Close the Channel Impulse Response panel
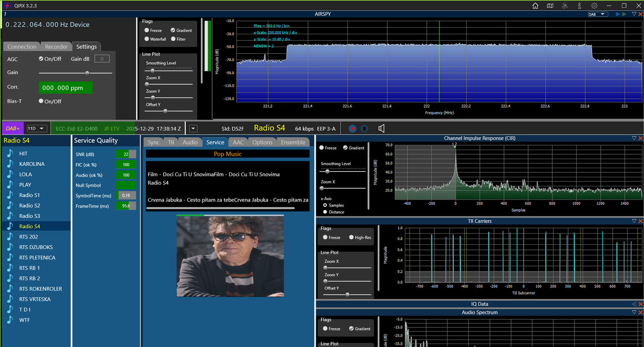Image resolution: width=644 pixels, height=347 pixels. pyautogui.click(x=640, y=138)
